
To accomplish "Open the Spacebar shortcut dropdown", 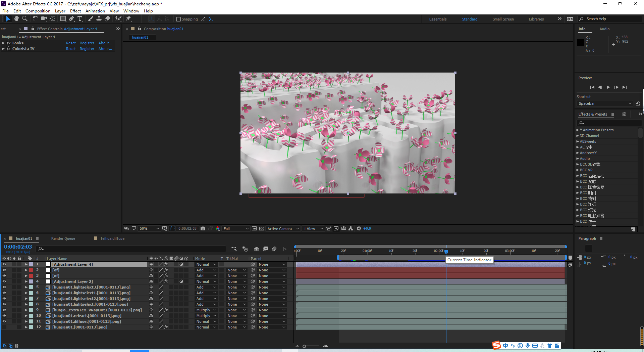I will tap(605, 103).
